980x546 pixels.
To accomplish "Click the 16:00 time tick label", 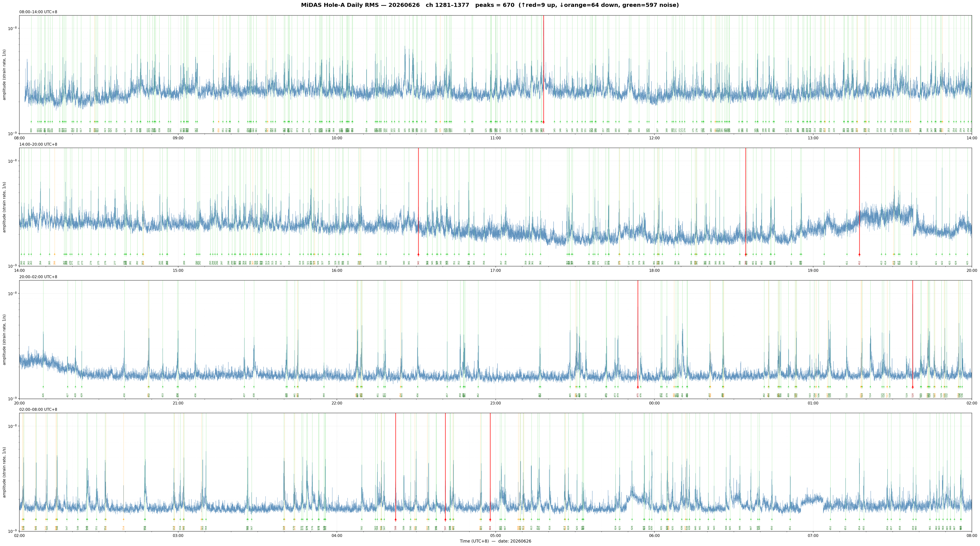I will 337,271.
